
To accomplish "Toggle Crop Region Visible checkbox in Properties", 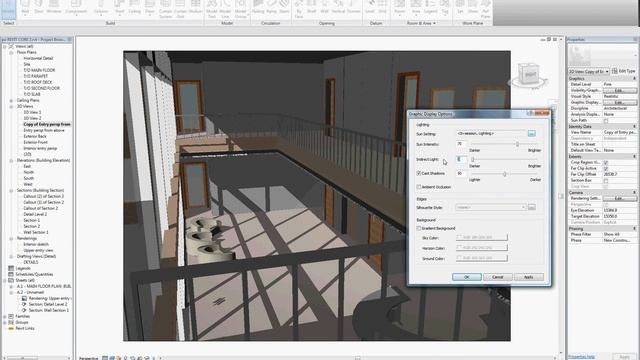I will click(606, 162).
